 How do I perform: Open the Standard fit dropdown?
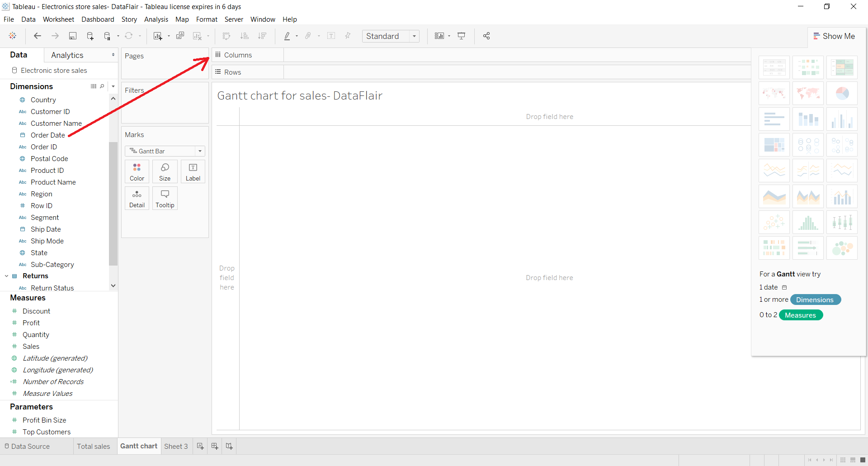(x=415, y=36)
